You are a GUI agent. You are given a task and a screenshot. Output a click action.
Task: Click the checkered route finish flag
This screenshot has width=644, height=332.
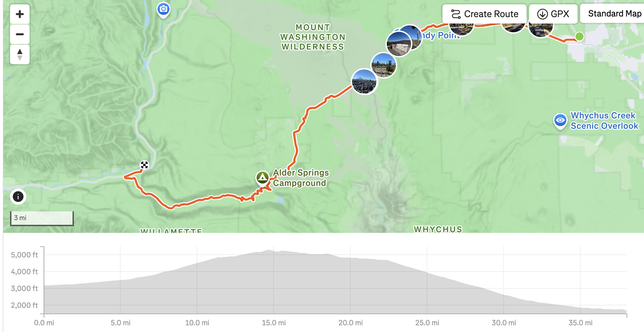[x=144, y=165]
